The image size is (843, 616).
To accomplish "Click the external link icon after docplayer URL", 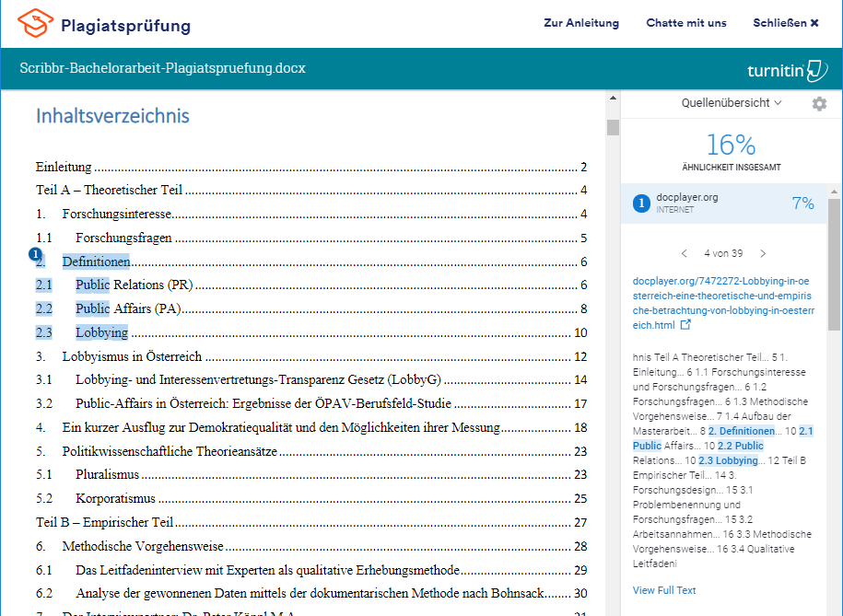I will click(685, 325).
